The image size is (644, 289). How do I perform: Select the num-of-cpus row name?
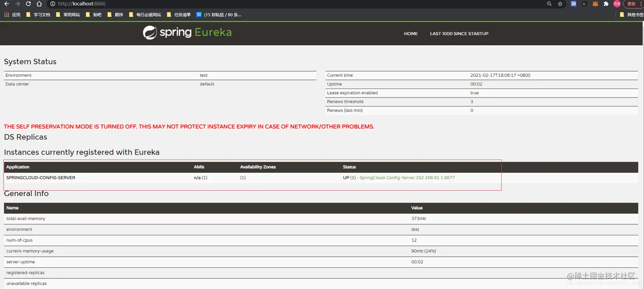[x=20, y=240]
